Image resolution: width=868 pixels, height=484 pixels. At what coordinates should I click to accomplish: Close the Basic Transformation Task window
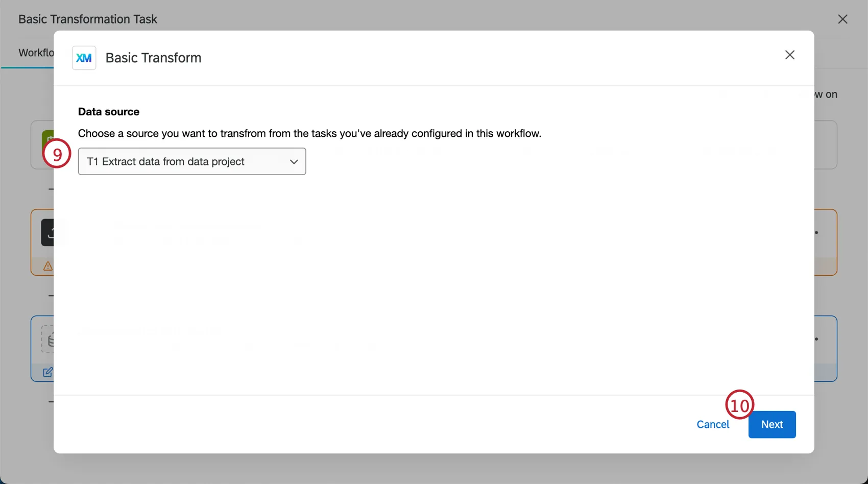tap(842, 19)
